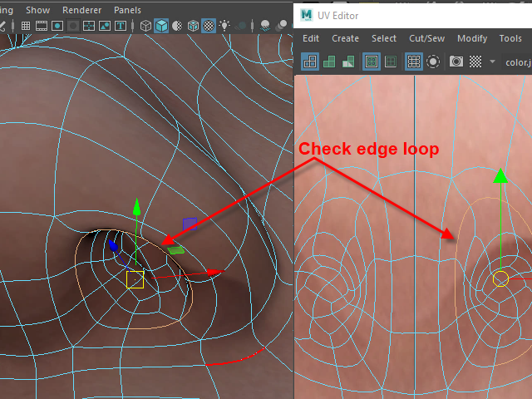Open color texture name combo box

[x=517, y=62]
